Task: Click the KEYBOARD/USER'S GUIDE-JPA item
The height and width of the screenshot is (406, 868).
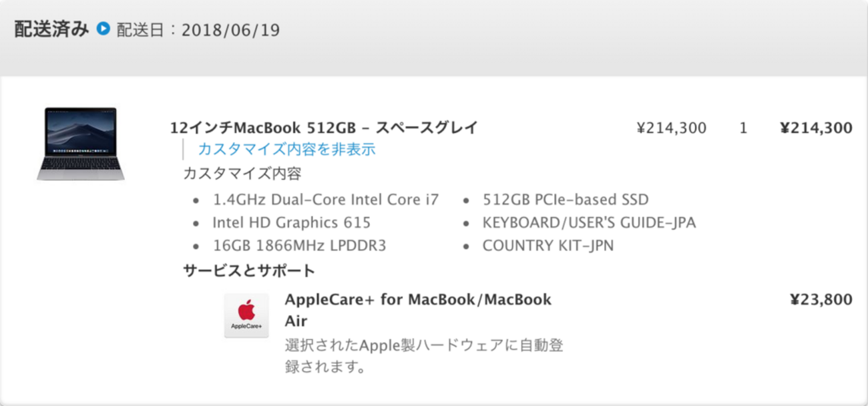Action: (589, 222)
